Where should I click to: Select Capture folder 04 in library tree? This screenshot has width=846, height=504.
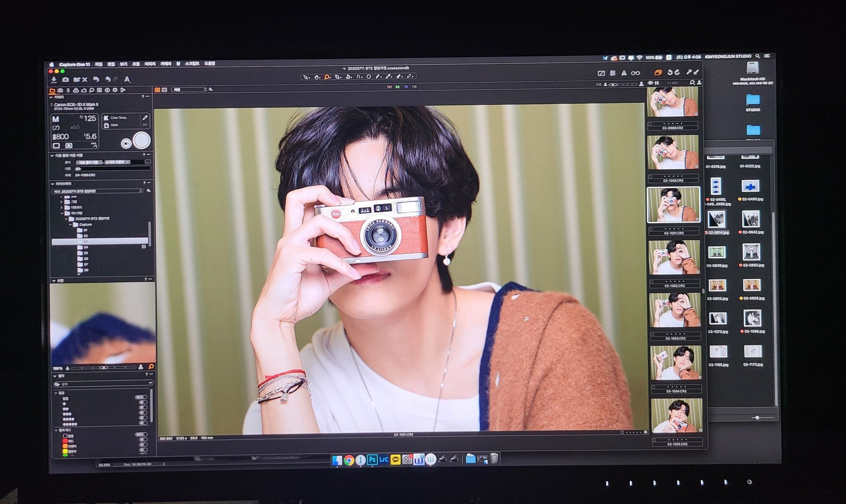click(86, 247)
